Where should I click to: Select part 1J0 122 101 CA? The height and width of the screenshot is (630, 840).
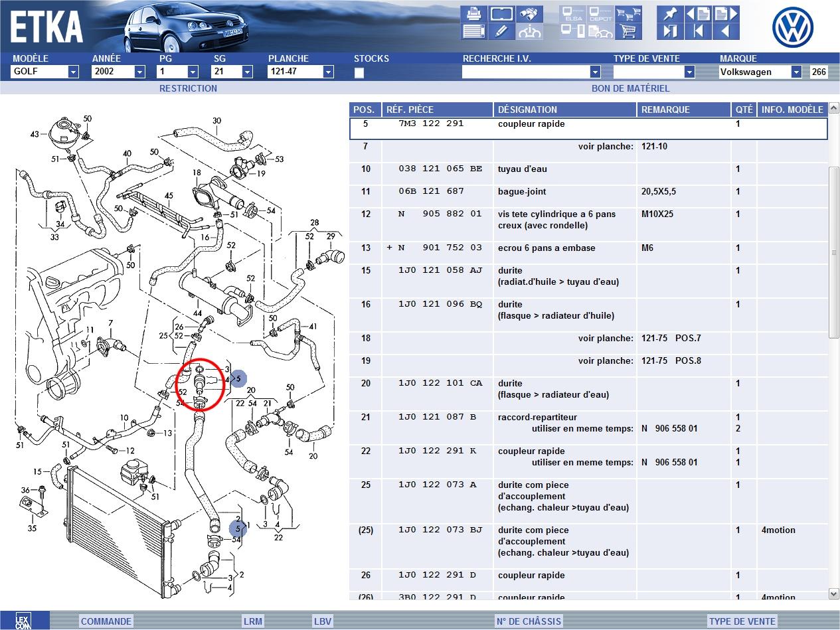pyautogui.click(x=441, y=383)
